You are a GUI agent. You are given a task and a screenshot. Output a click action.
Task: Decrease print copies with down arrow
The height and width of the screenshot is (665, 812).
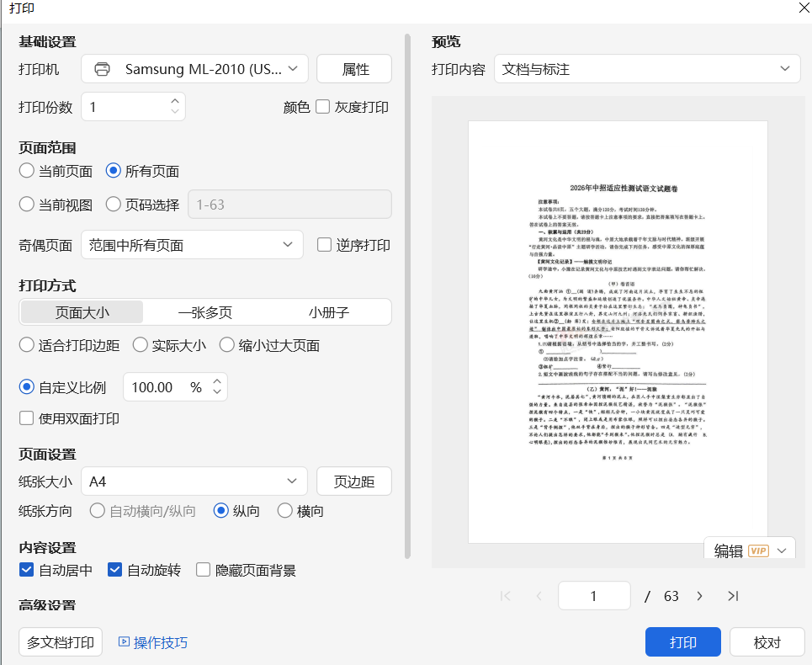tap(175, 111)
